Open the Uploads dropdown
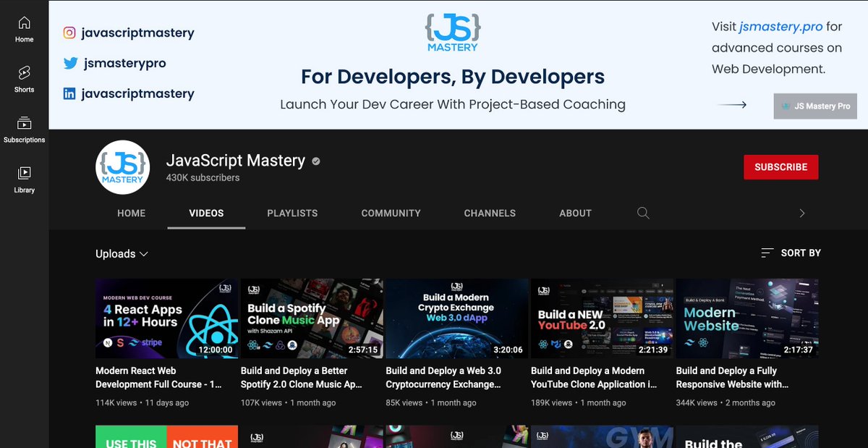 122,254
